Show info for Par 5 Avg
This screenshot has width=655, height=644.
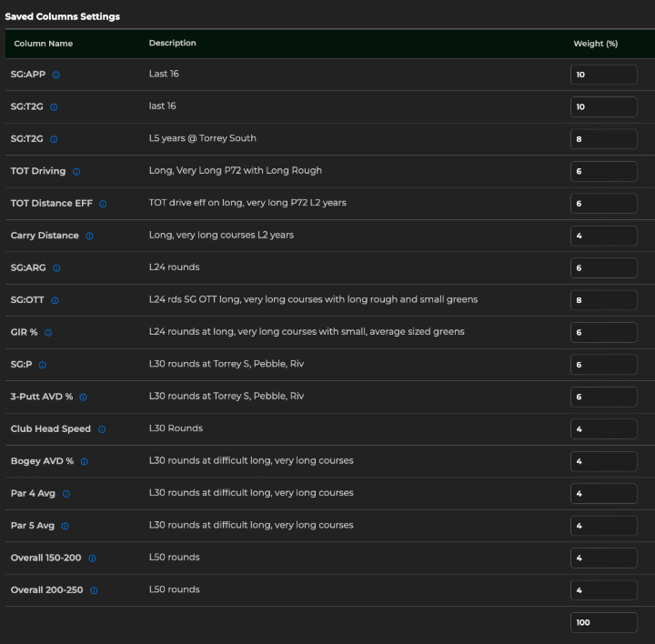(65, 526)
